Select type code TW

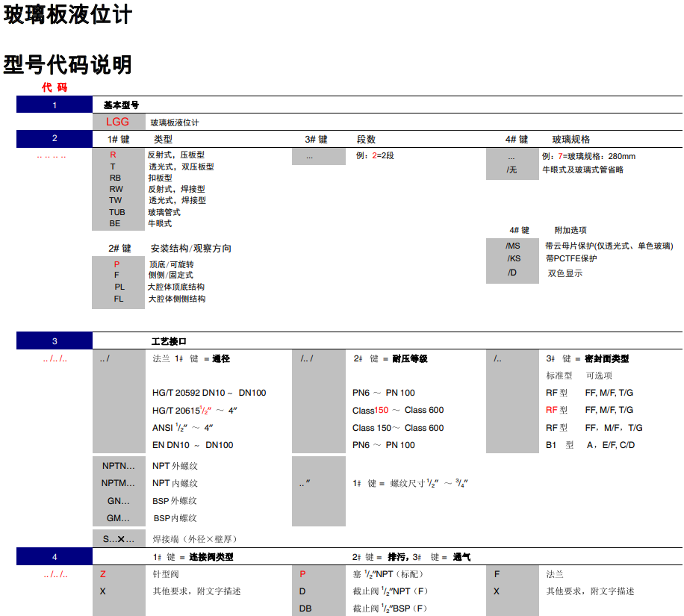pos(116,200)
